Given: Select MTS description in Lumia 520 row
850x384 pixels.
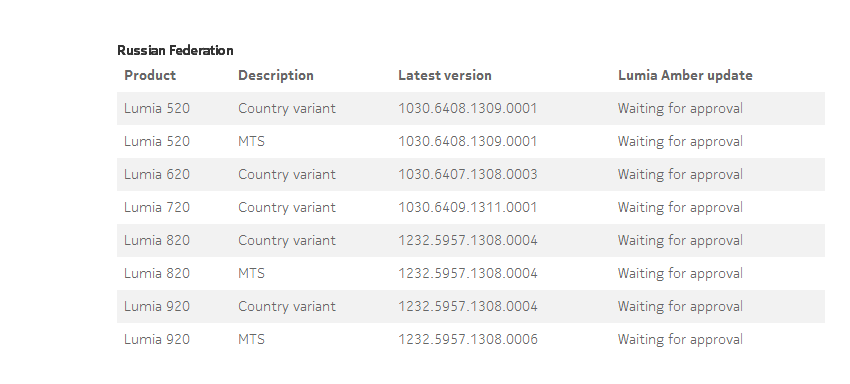Looking at the screenshot, I should (x=252, y=142).
